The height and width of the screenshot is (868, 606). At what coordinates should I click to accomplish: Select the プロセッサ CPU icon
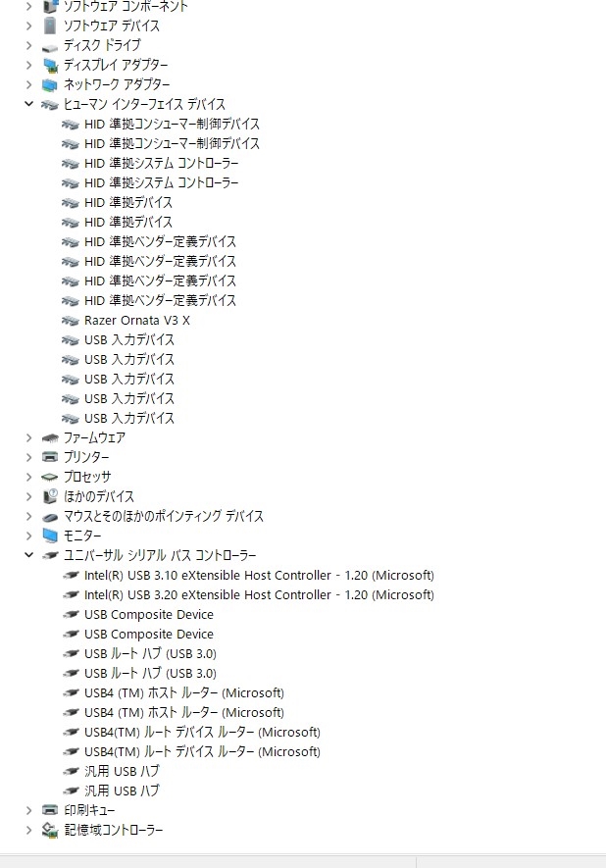[x=50, y=477]
